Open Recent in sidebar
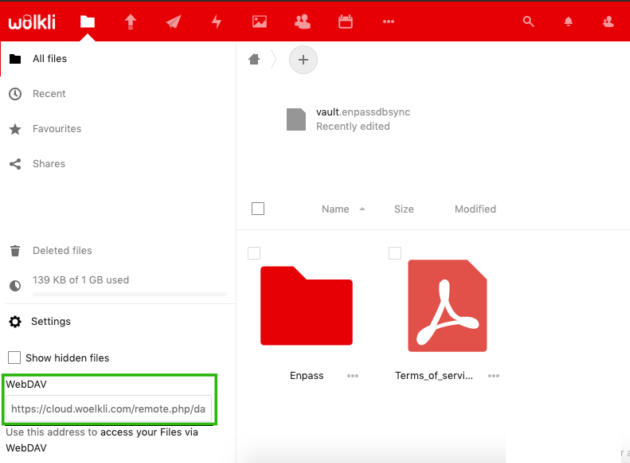Viewport: 630px width, 463px height. click(49, 94)
